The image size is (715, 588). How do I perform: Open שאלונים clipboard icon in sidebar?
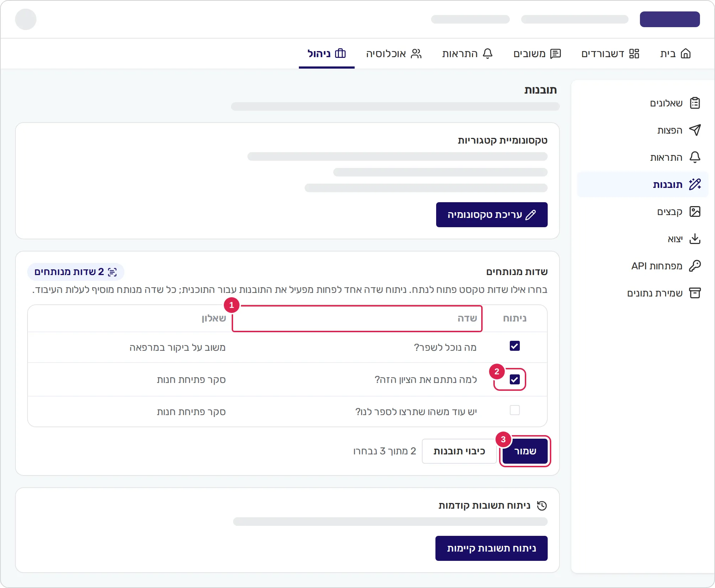pyautogui.click(x=695, y=103)
